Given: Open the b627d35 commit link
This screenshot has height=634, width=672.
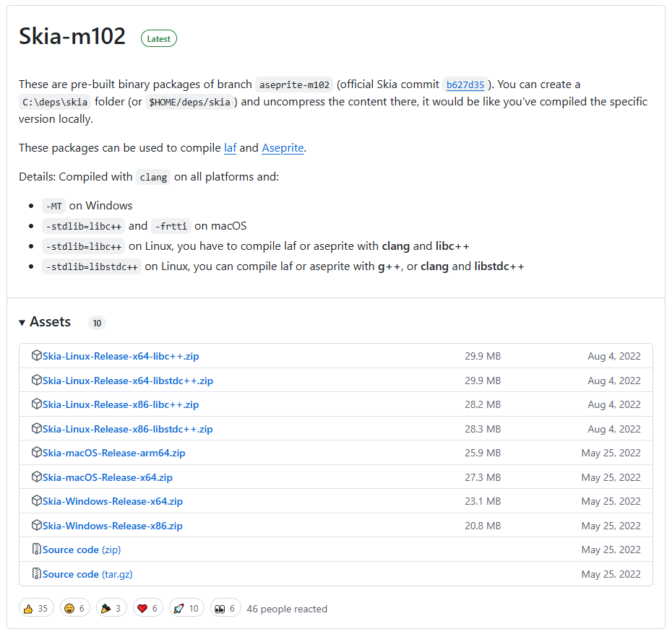Looking at the screenshot, I should point(465,84).
